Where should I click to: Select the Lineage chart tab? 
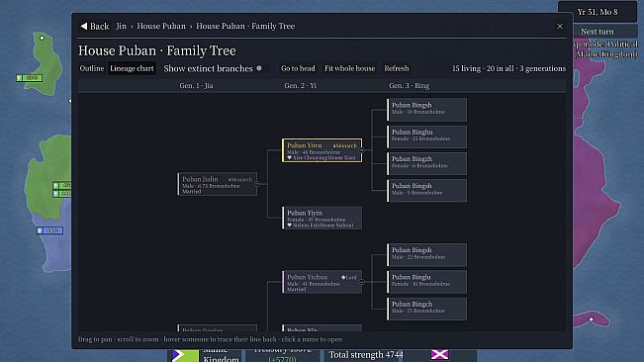pyautogui.click(x=132, y=68)
